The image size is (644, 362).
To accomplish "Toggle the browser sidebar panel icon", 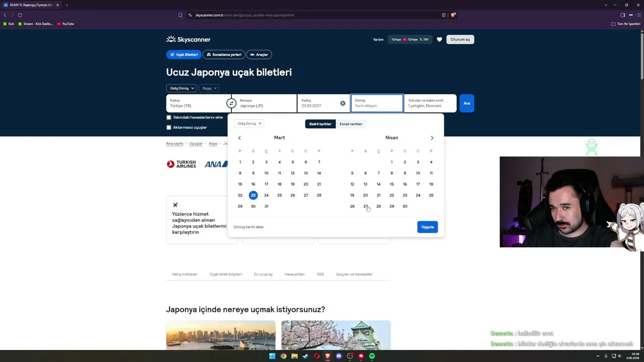I will (622, 15).
